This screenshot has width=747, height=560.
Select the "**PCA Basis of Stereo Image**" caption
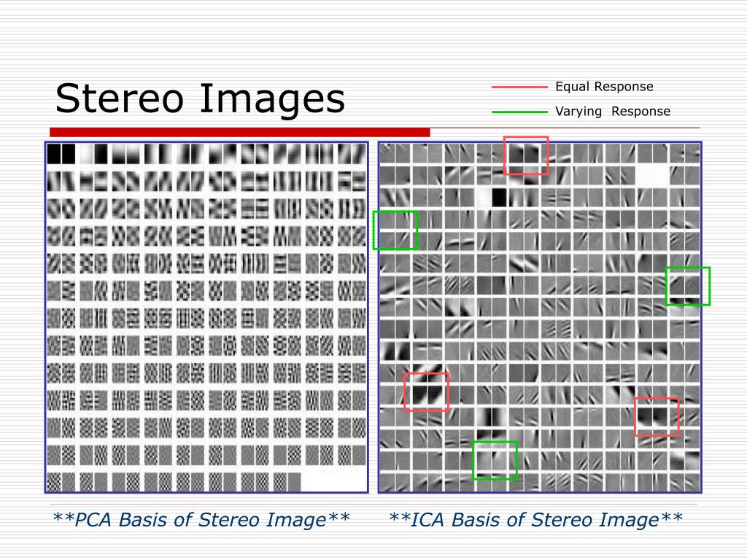(201, 519)
